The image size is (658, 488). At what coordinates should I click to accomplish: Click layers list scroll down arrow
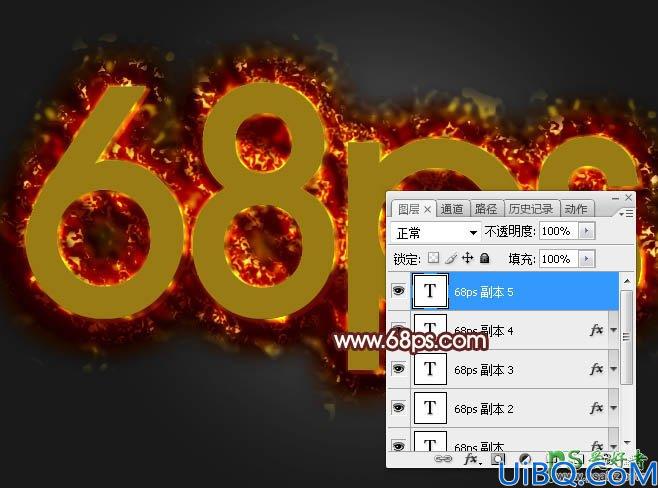(x=627, y=442)
